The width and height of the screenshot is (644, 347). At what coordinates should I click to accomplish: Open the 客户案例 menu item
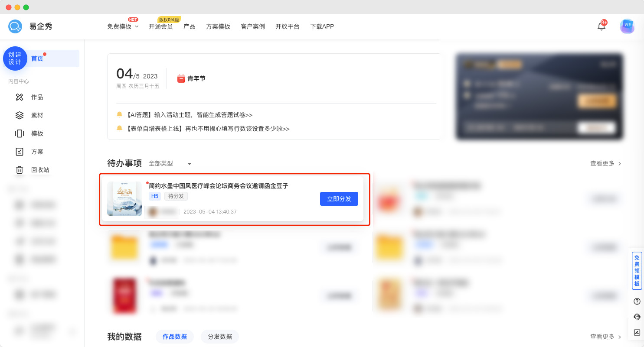tap(253, 26)
